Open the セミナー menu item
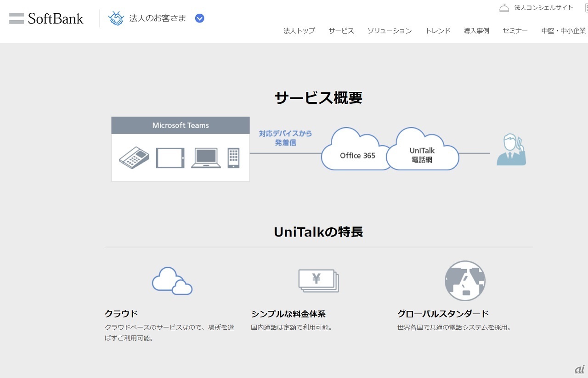588x378 pixels. pos(515,31)
